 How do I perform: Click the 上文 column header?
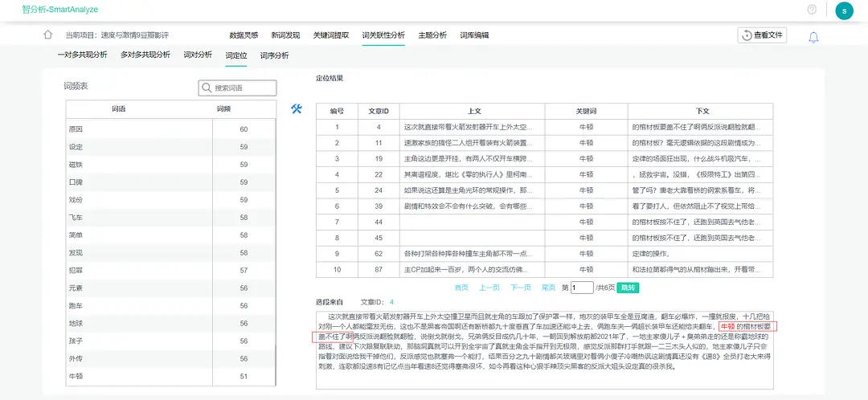coord(473,111)
